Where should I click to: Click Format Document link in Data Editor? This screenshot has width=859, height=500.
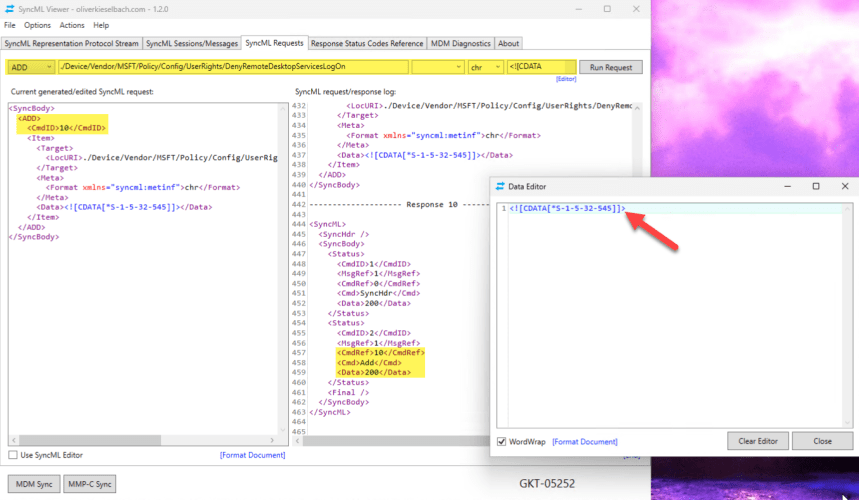tap(585, 441)
